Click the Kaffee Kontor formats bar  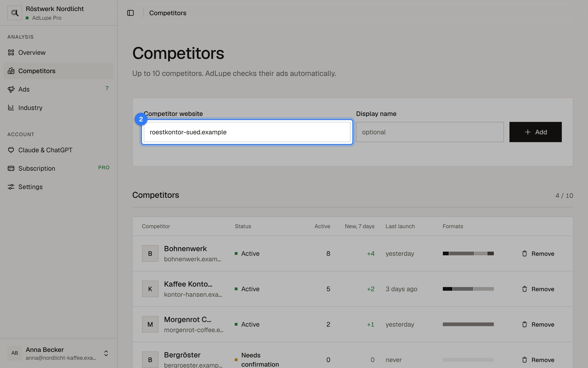point(468,289)
